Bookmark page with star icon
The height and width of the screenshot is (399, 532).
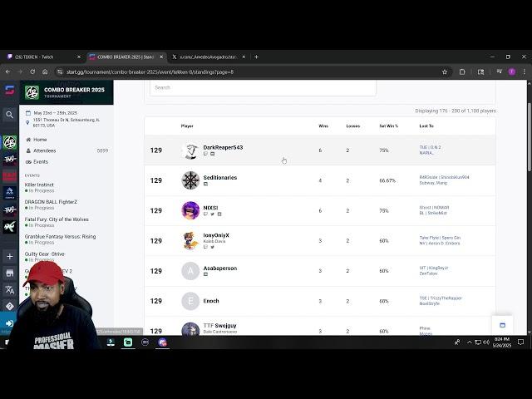(x=445, y=72)
